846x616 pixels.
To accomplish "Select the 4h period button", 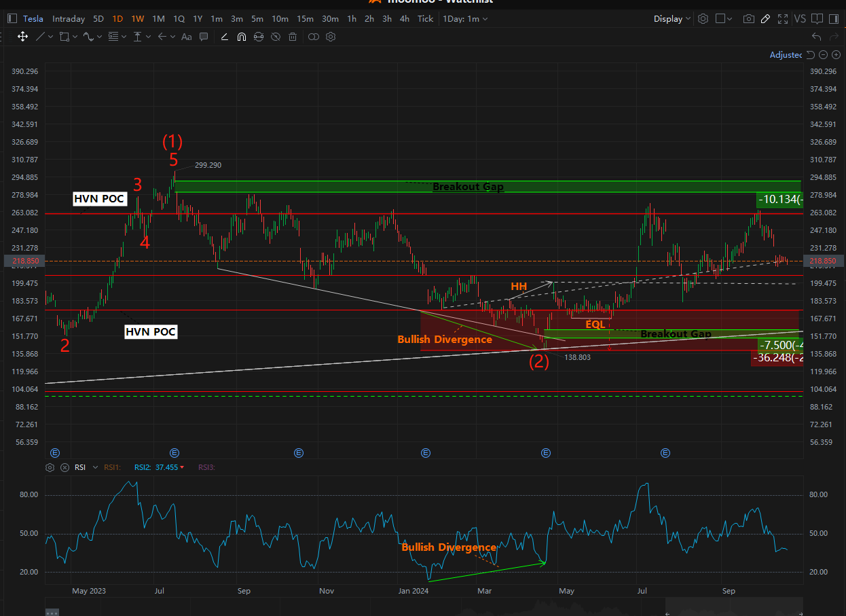I will (x=405, y=19).
